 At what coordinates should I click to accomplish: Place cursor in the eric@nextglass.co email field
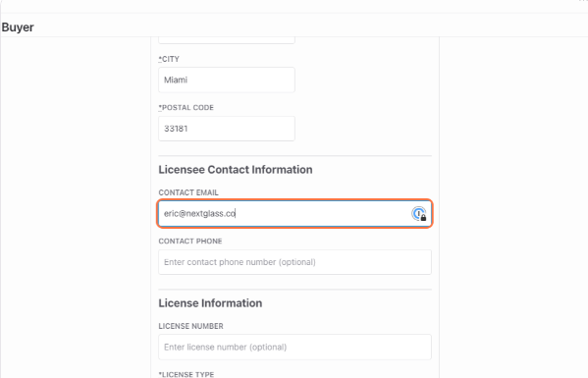click(294, 213)
